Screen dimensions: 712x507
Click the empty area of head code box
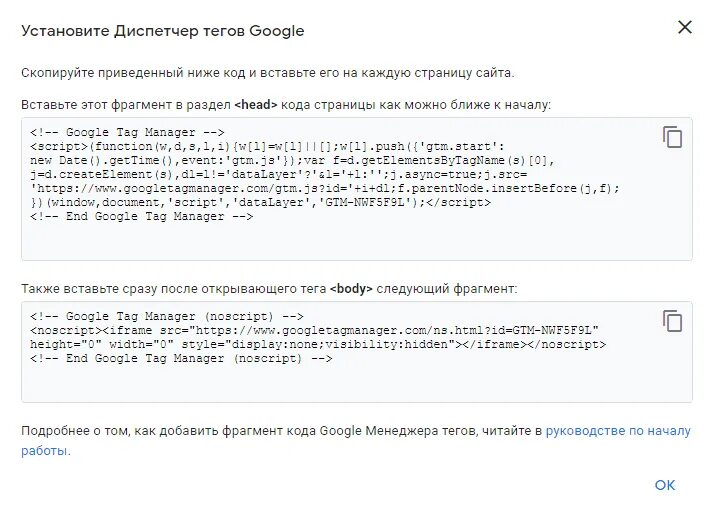point(356,241)
